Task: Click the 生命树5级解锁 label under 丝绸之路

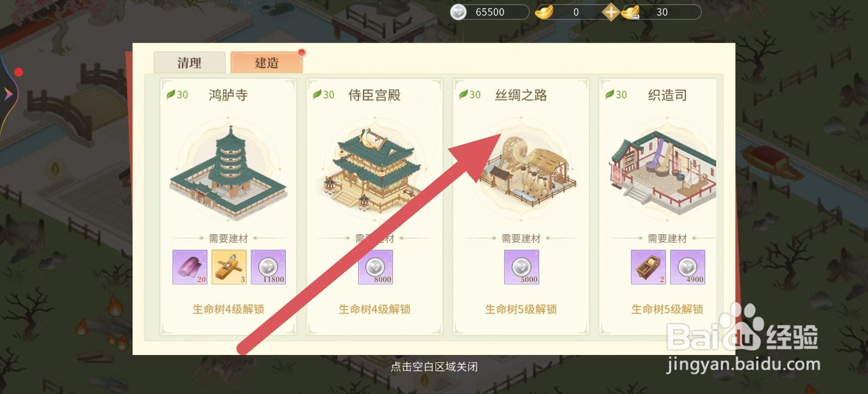Action: tap(521, 309)
